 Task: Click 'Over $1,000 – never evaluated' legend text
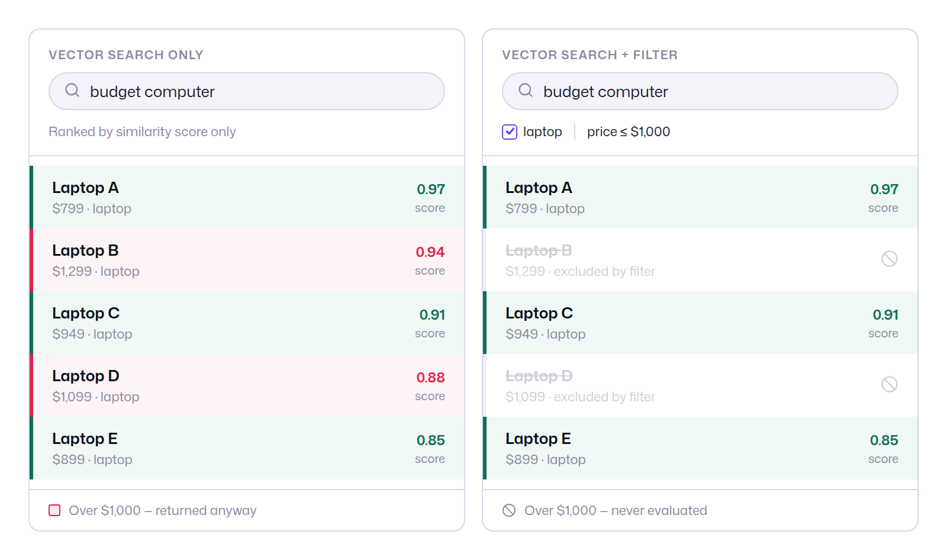coord(616,510)
